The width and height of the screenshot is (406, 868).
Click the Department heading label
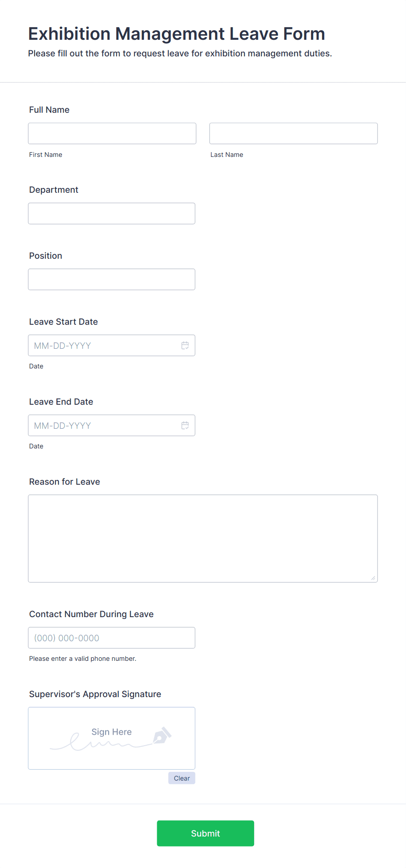pos(54,190)
